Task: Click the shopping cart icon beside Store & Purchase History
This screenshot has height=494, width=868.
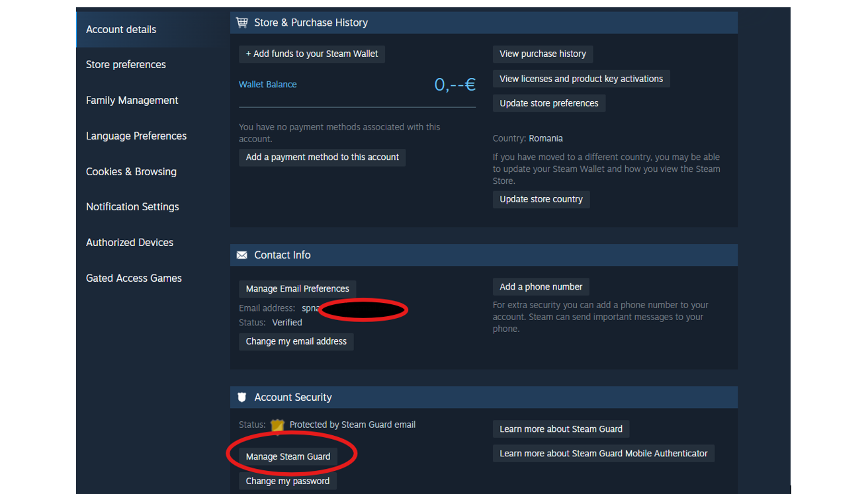Action: coord(241,22)
